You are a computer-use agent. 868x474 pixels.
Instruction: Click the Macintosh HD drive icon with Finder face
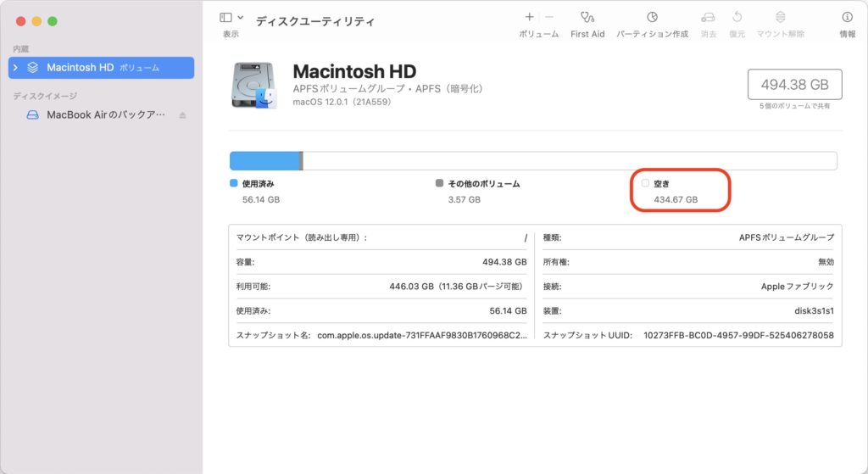click(x=254, y=86)
